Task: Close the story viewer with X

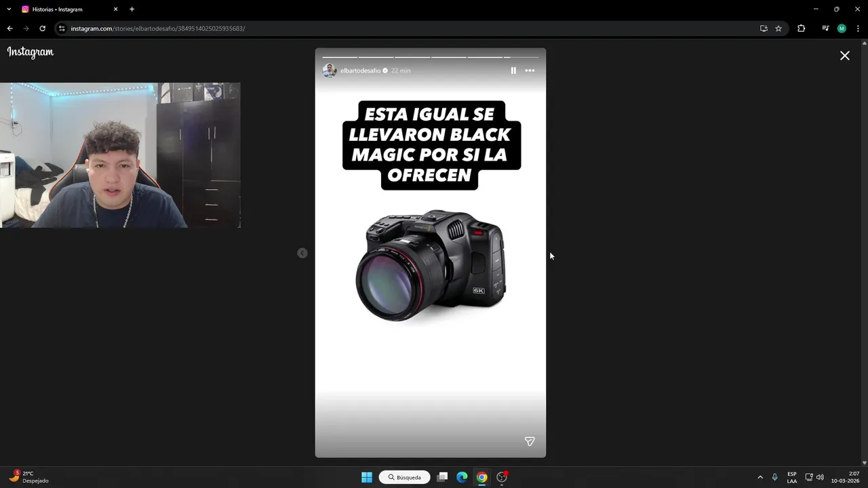Action: 845,56
